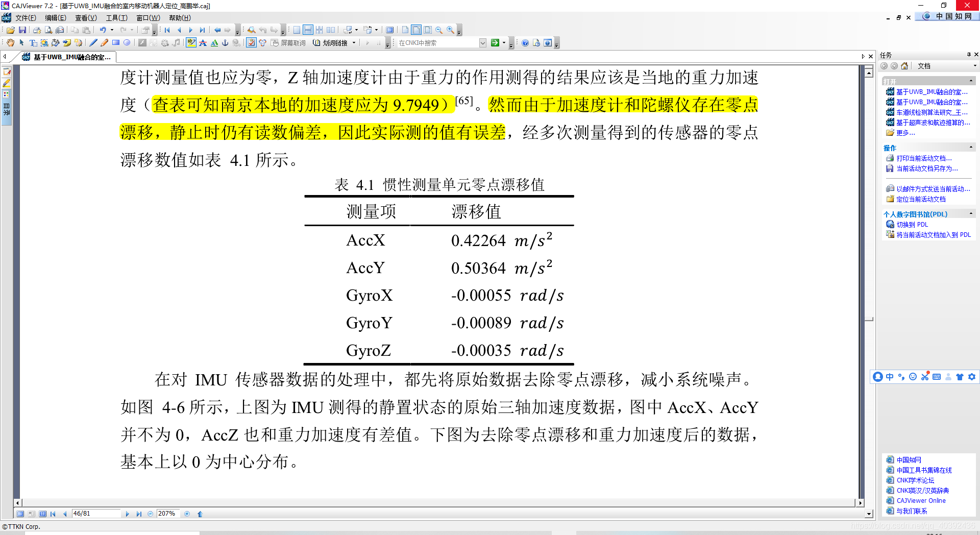Screen dimensions: 980x535
Task: Open CNKI学术论坛 link
Action: coord(915,480)
